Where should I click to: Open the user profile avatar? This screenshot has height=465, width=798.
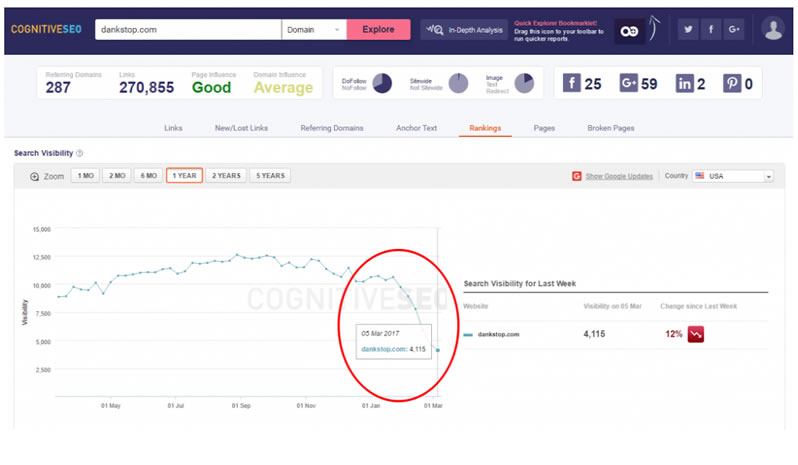coord(774,29)
